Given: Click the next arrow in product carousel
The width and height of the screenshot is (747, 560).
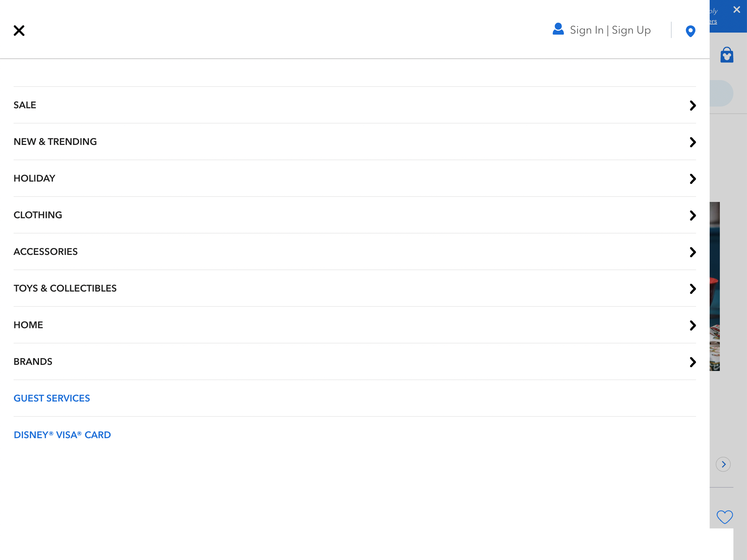Looking at the screenshot, I should click(x=724, y=464).
